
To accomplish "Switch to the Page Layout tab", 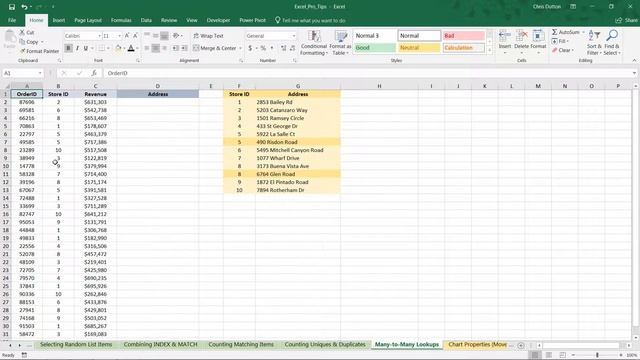I will click(x=88, y=20).
